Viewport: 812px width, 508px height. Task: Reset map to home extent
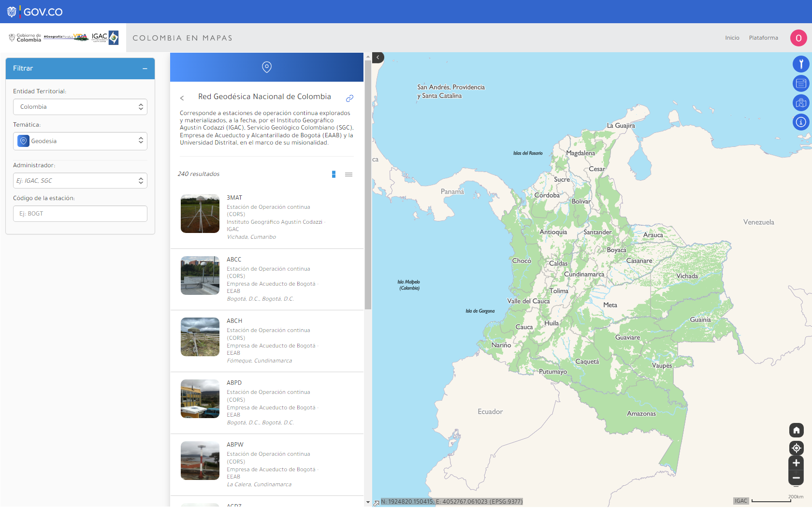tap(796, 430)
